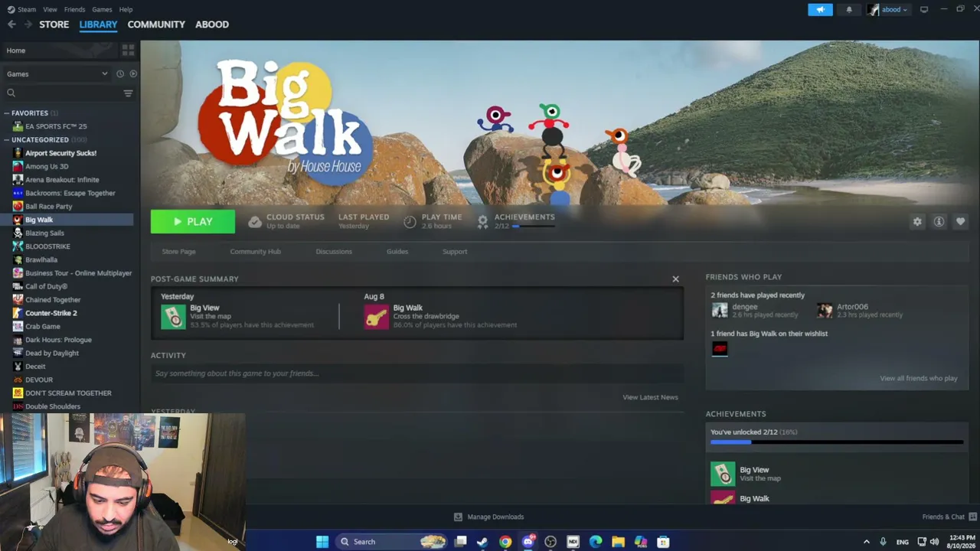Click the drawbridge achievement key icon
Viewport: 980px width, 551px height.
coord(376,317)
